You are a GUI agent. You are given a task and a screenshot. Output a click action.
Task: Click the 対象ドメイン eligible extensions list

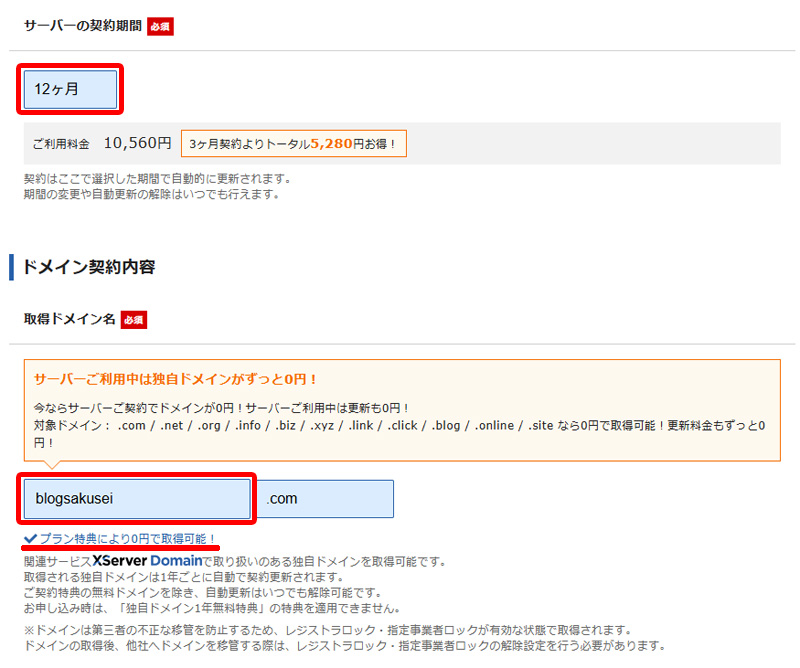400,425
